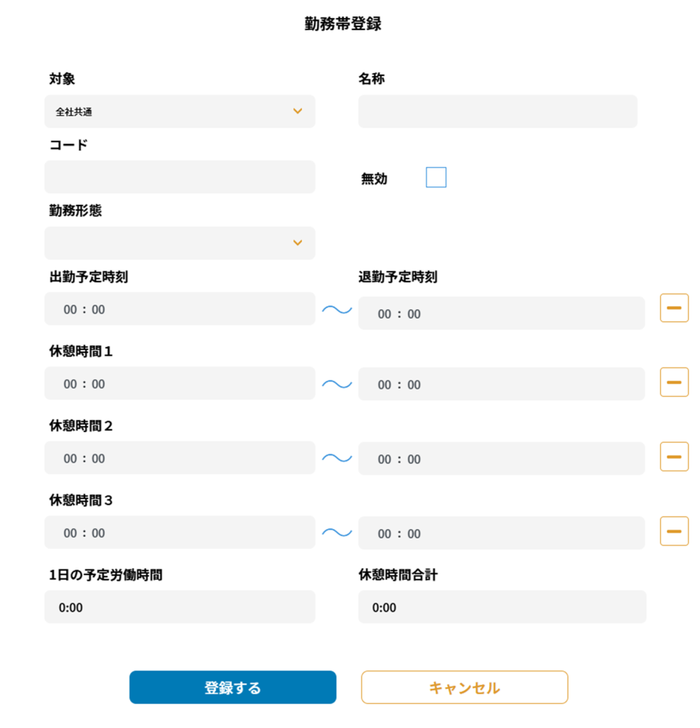Viewport: 700px width, 728px height.
Task: Click minus icon for 休憩時間2 row
Action: tap(674, 456)
